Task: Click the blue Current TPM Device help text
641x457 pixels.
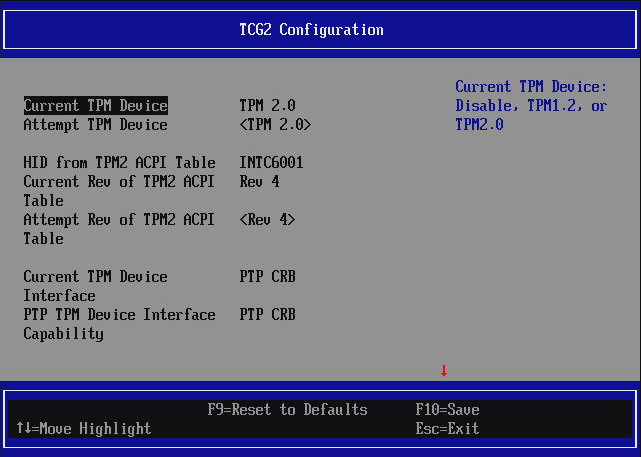Action: (x=531, y=105)
